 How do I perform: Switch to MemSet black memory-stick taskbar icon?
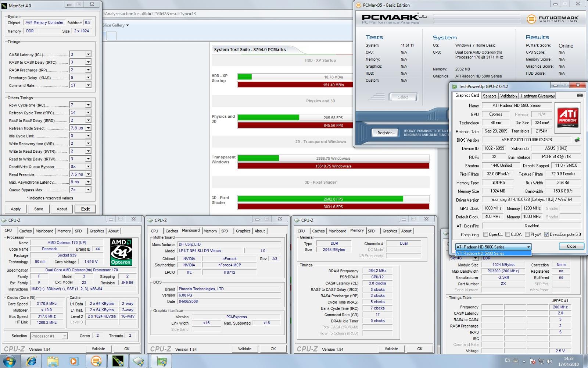click(118, 361)
